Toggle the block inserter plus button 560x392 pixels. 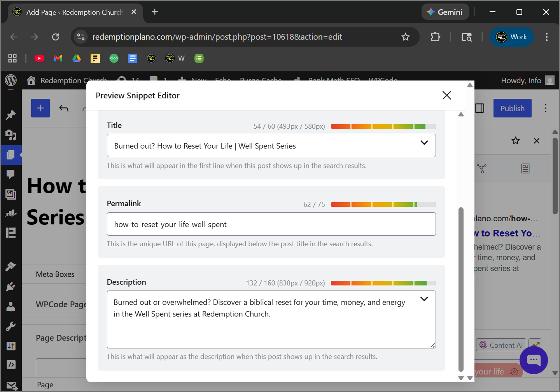click(x=40, y=108)
